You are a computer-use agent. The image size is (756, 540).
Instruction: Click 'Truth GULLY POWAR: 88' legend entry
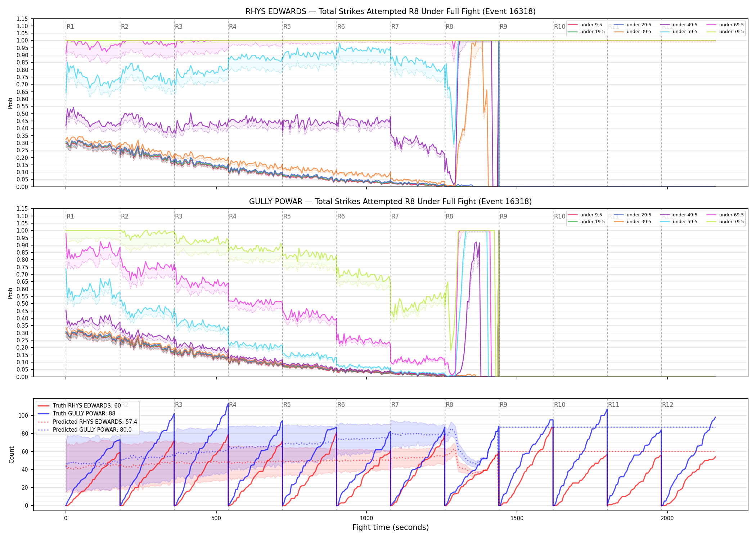77,414
